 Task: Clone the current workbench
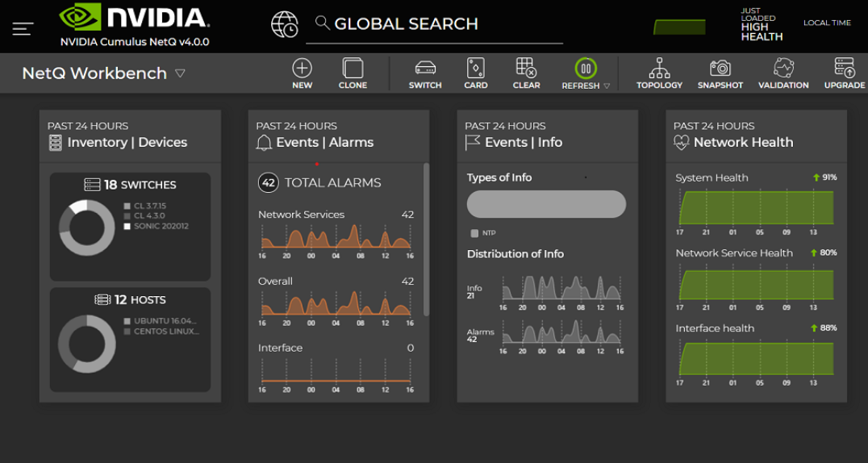[x=353, y=74]
